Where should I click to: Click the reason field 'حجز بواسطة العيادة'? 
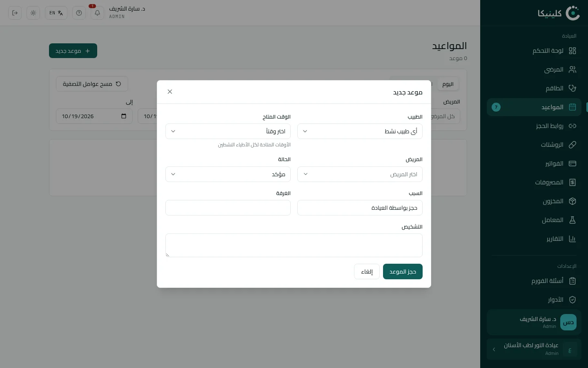(x=360, y=208)
